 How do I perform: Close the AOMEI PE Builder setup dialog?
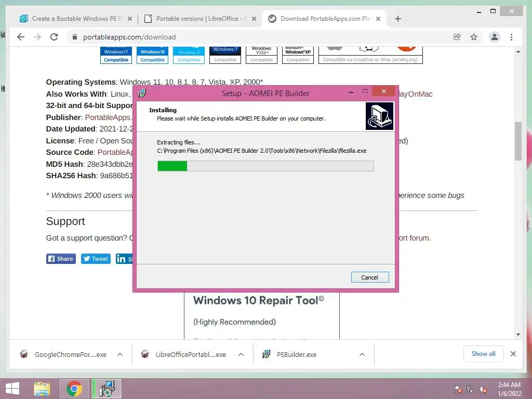tap(384, 91)
